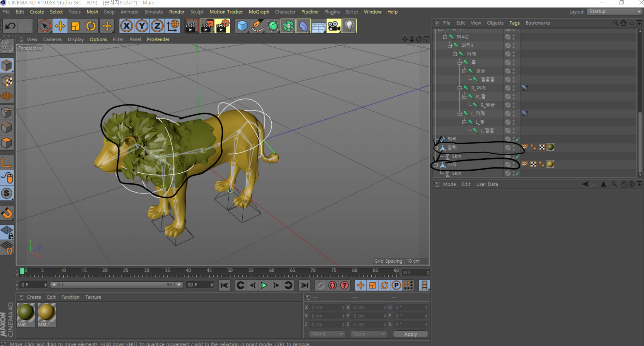This screenshot has width=644, height=346.
Task: Select the Rotate tool
Action: pyautogui.click(x=91, y=26)
